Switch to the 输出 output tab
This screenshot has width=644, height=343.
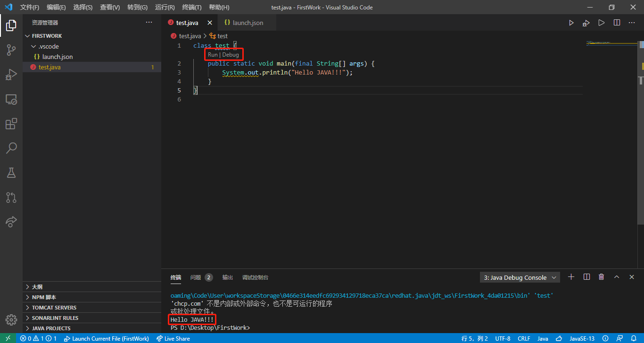pyautogui.click(x=228, y=277)
